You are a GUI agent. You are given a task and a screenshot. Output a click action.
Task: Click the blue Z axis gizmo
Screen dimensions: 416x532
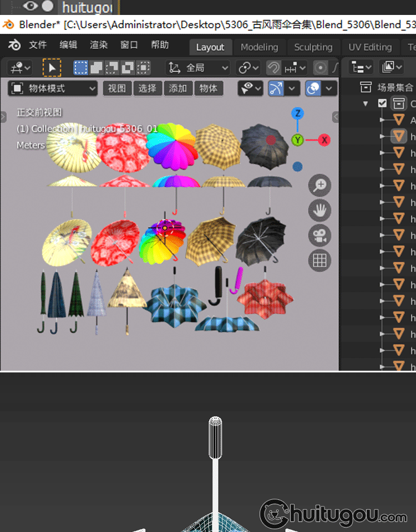point(298,114)
